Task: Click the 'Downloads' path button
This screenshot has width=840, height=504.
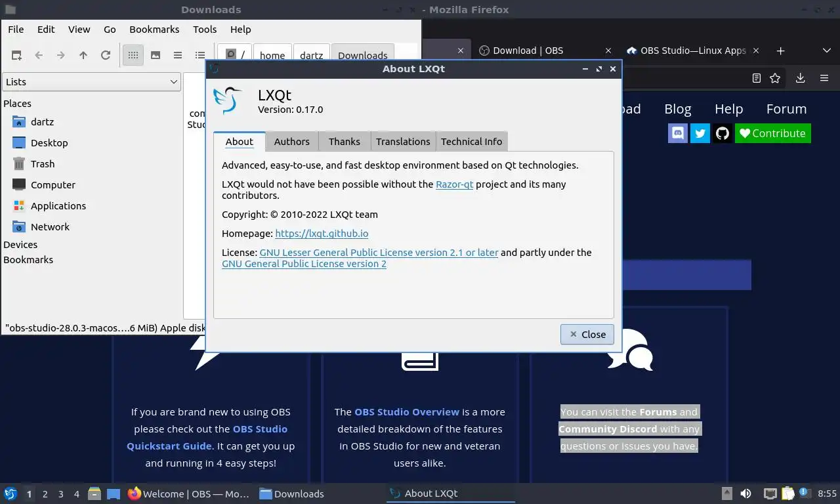Action: point(363,55)
